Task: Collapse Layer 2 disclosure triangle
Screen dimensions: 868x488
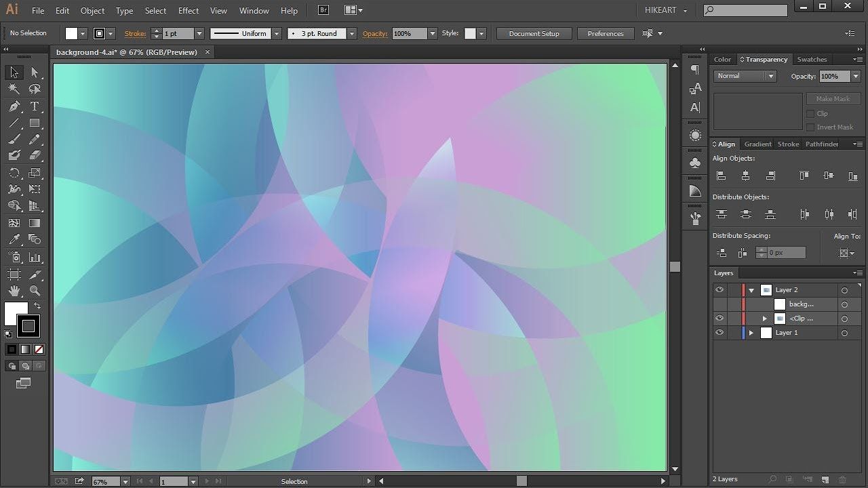Action: [x=751, y=290]
